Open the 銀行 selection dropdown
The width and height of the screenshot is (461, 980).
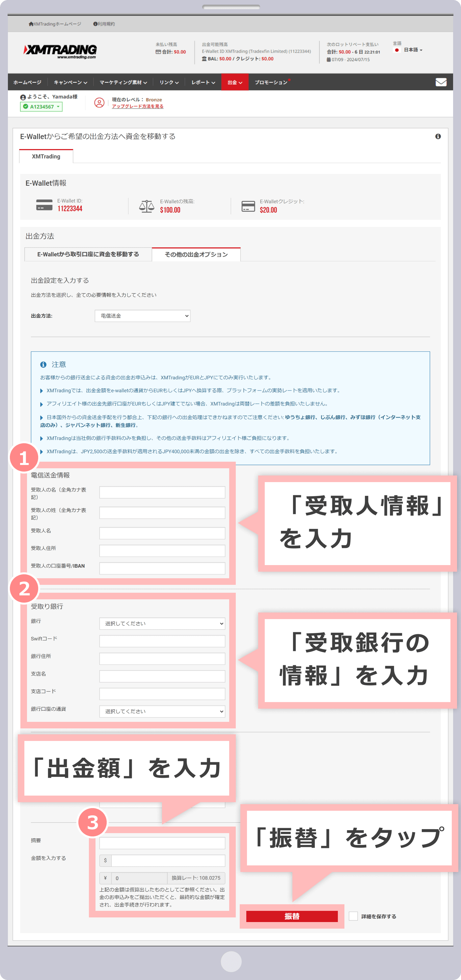(x=162, y=624)
